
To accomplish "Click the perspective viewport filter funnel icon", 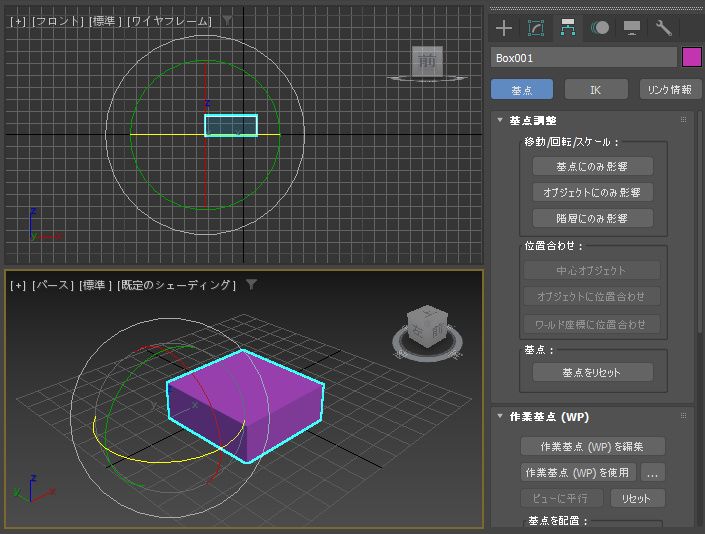I will 251,284.
